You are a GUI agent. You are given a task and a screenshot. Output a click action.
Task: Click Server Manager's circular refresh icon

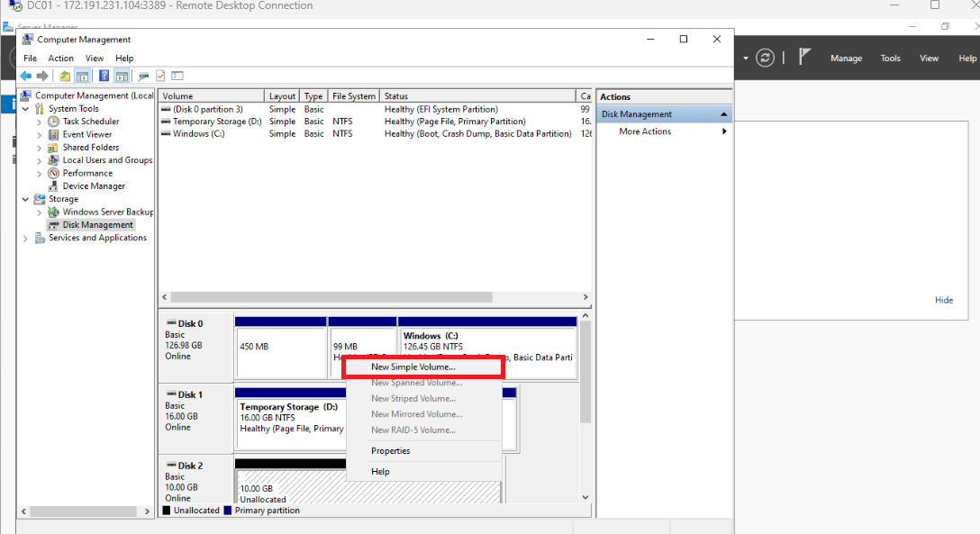[765, 59]
